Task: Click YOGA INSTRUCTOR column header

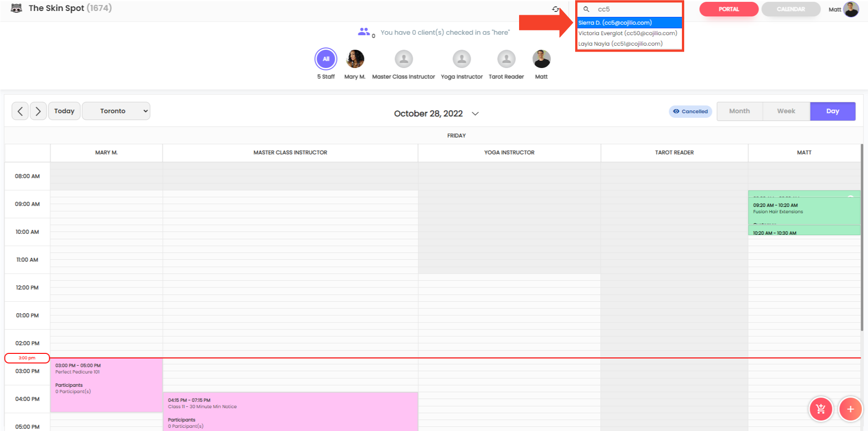Action: 509,152
